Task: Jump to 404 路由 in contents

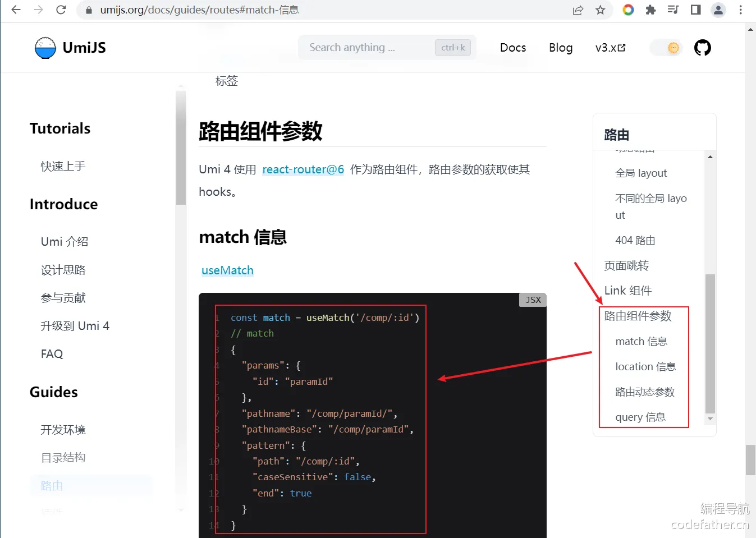Action: click(x=635, y=241)
